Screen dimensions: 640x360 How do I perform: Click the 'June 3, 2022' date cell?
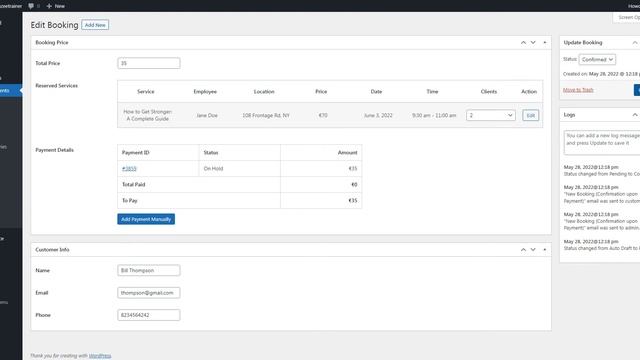click(378, 116)
